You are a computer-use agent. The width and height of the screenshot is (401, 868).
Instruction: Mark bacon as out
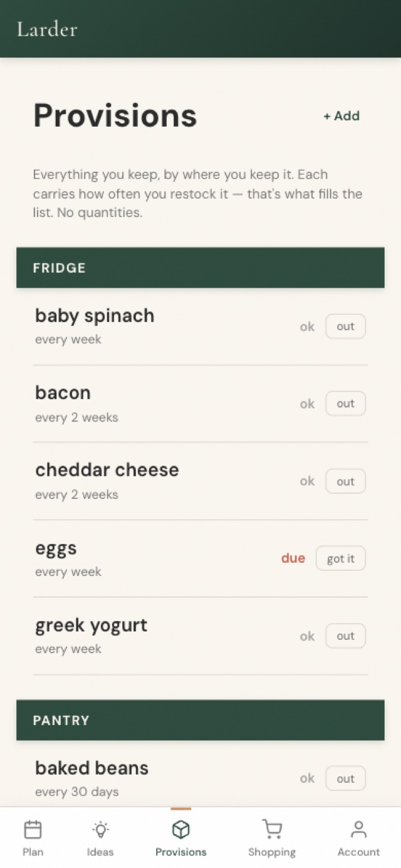click(345, 404)
